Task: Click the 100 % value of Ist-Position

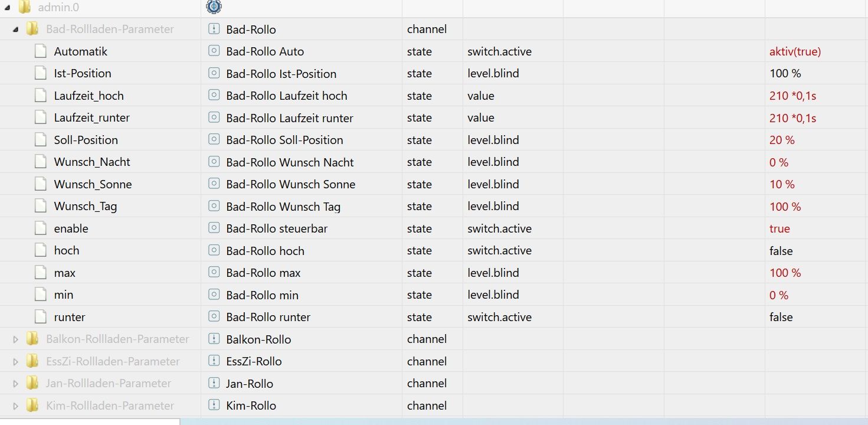Action: point(785,73)
